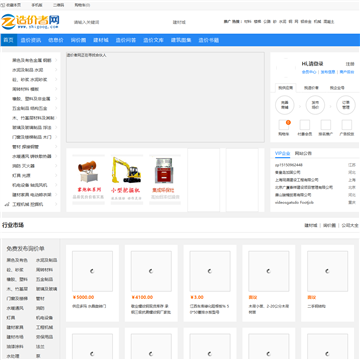Image resolution: width=360 pixels, height=360 pixels.
Task: Open the 发布信息 link
Action: pos(328,72)
